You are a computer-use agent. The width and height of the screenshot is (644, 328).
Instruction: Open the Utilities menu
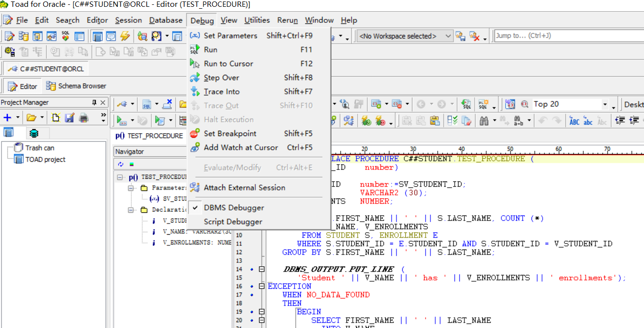tap(257, 20)
